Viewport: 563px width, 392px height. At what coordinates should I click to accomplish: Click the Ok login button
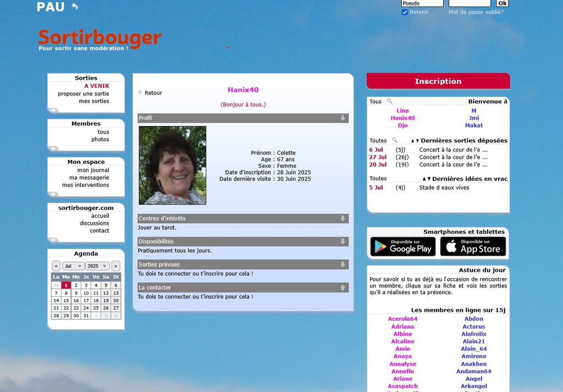point(503,3)
